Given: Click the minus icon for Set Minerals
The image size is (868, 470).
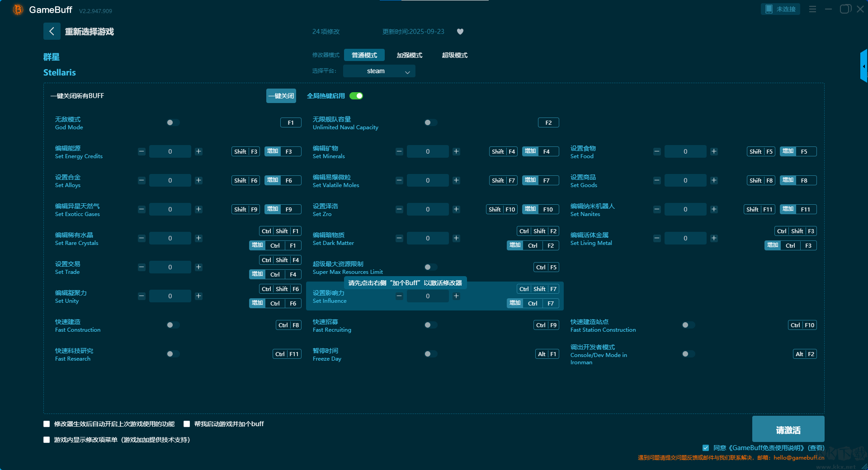Looking at the screenshot, I should tap(399, 151).
